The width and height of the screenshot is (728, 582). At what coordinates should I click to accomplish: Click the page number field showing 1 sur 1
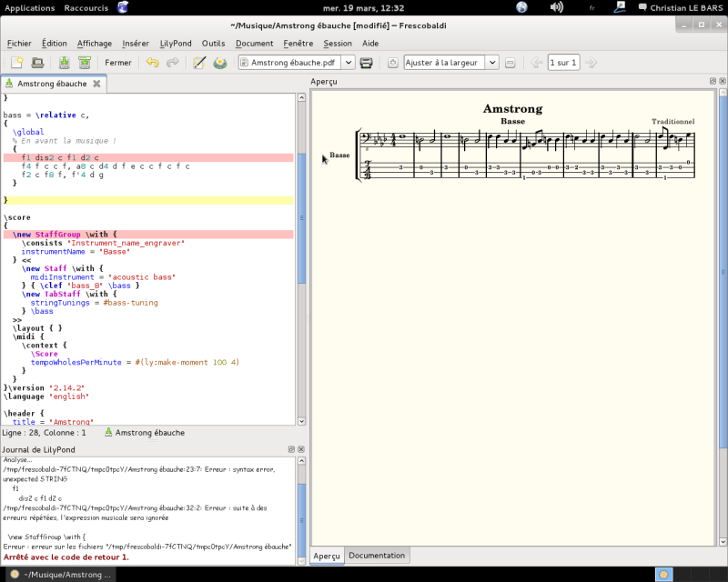coord(562,63)
